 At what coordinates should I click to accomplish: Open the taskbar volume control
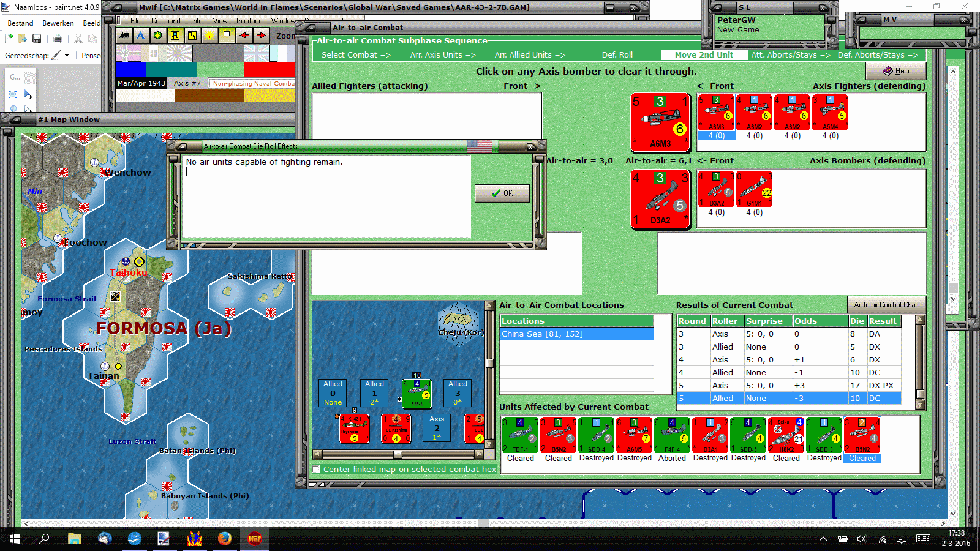pyautogui.click(x=862, y=539)
